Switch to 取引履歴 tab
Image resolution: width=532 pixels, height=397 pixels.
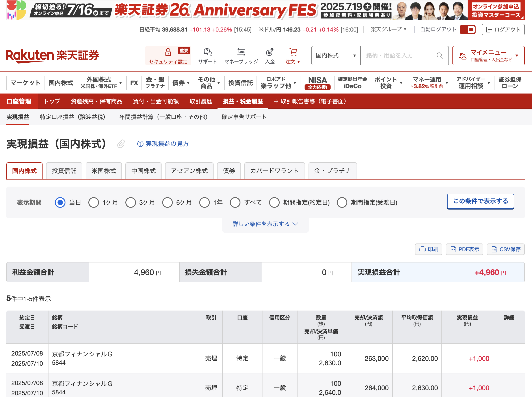pos(201,101)
